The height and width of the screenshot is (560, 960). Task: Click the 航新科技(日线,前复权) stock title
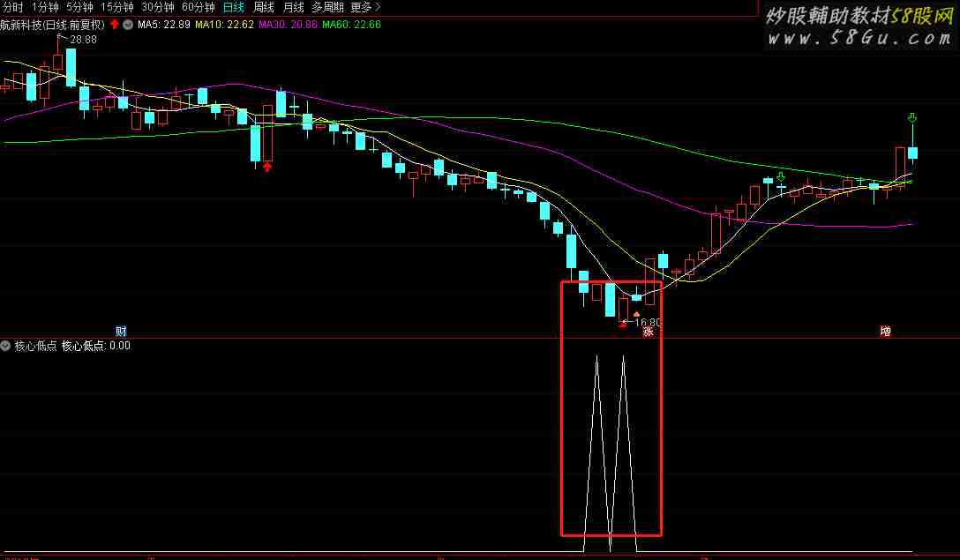[x=53, y=25]
